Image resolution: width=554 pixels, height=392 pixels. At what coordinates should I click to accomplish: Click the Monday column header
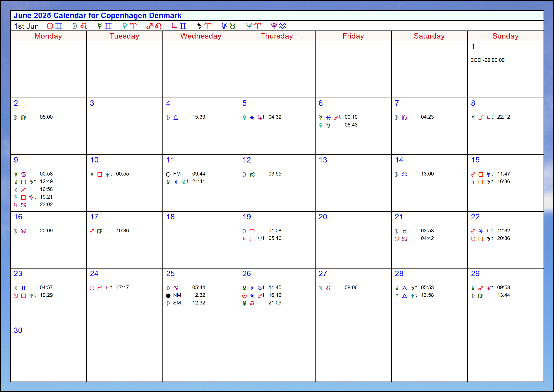(48, 36)
